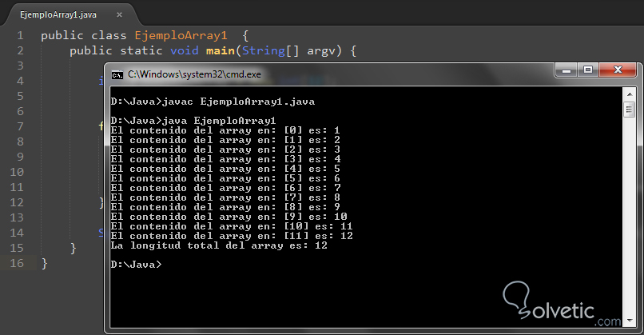Switch to the EjemploArray1.java tab
Image resolution: width=644 pixels, height=335 pixels.
58,15
